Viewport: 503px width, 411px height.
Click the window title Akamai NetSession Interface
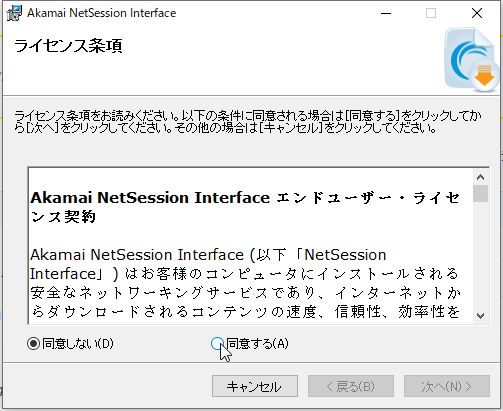[102, 13]
